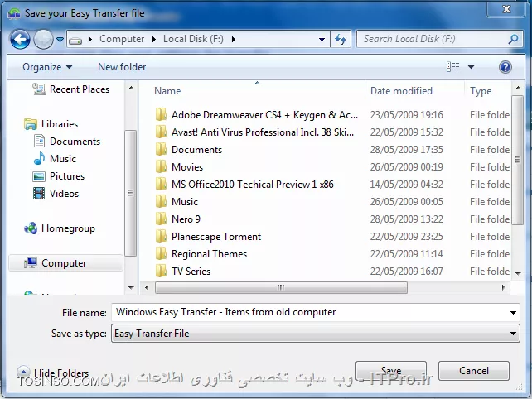Open Documents library in navigation pane

coord(67,142)
